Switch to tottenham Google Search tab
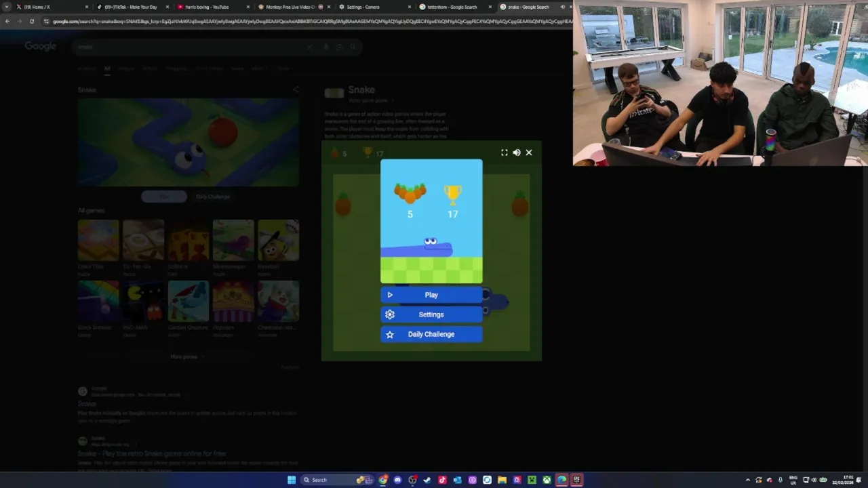Screen dimensions: 868x488 455,7
